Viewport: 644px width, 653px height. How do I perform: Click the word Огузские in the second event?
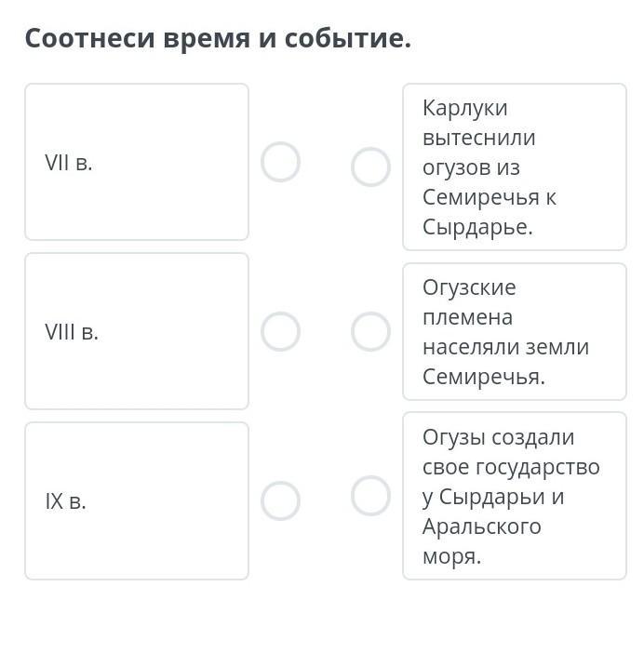coord(469,287)
